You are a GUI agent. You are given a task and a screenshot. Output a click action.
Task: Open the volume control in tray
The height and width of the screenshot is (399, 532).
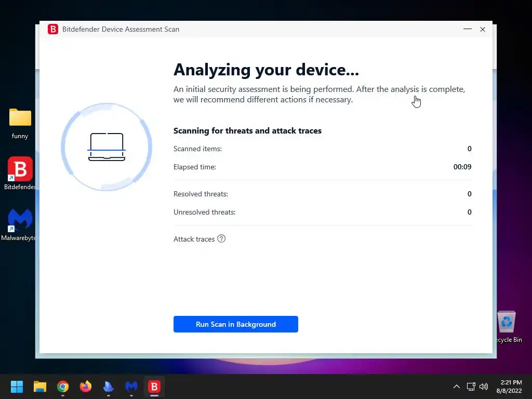[484, 387]
